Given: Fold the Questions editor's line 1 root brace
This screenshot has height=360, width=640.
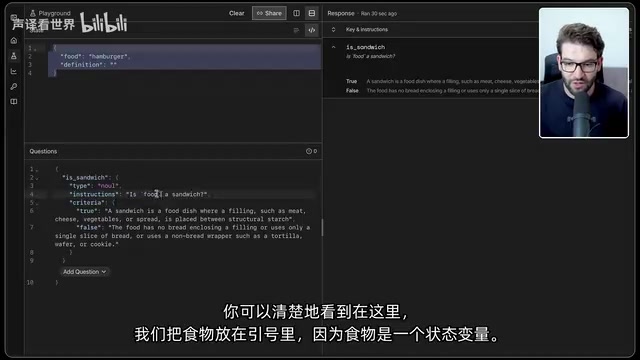Looking at the screenshot, I should [x=37, y=169].
